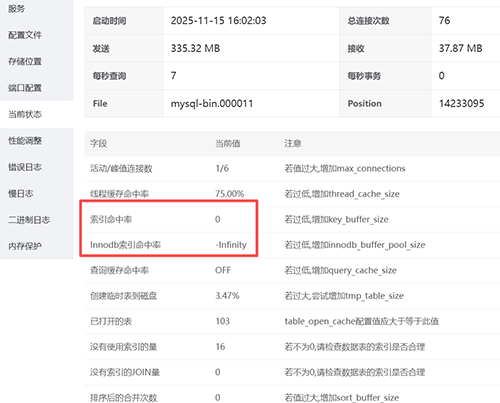Select the 37.87 MB received value

coord(460,48)
